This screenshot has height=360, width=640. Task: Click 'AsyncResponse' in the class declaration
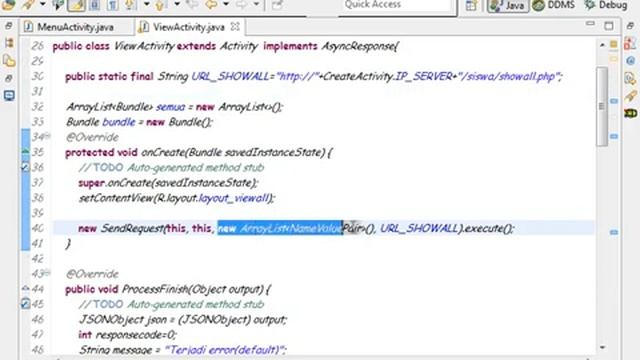click(358, 46)
